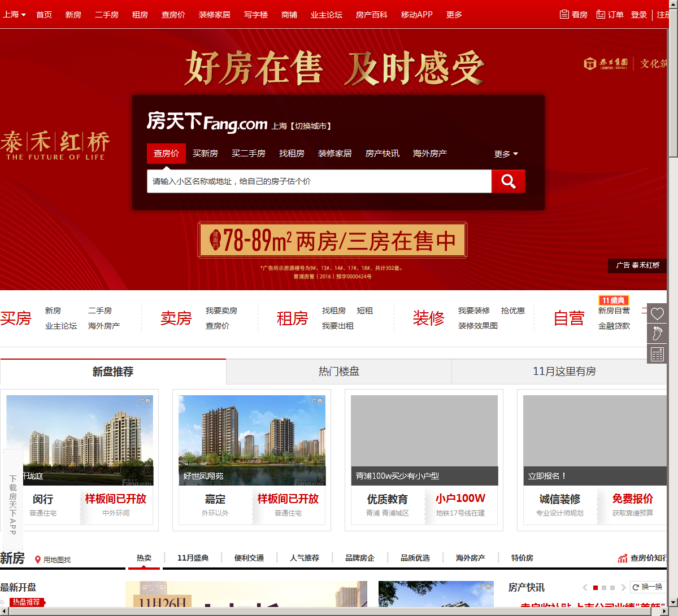Open the 上海 city dropdown in top bar
Screen dimensions: 678x616
point(14,15)
